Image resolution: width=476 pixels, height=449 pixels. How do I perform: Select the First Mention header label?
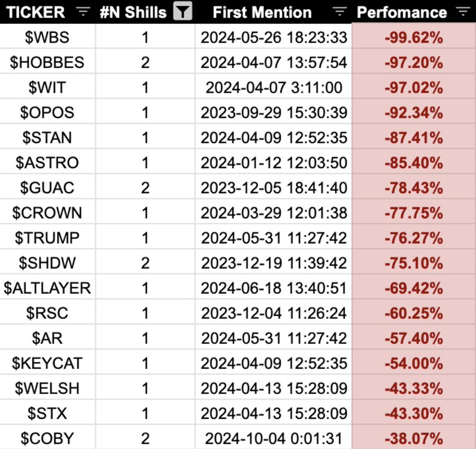(x=262, y=12)
